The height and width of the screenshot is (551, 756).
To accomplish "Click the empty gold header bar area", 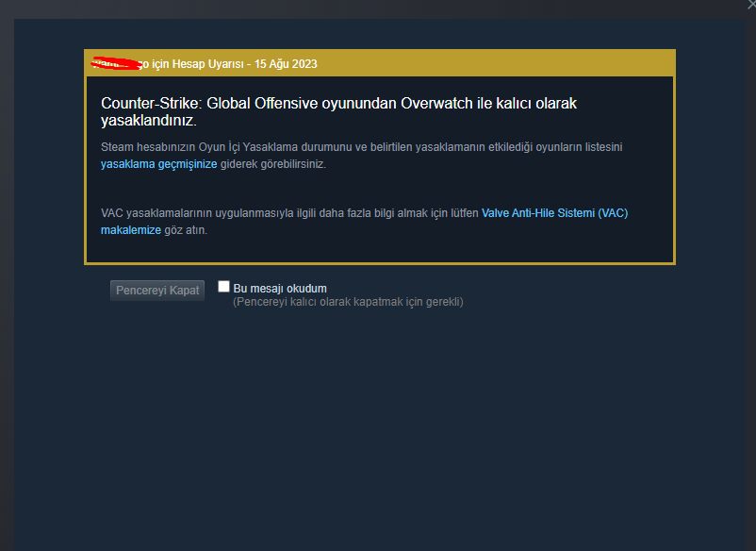I will click(x=497, y=64).
